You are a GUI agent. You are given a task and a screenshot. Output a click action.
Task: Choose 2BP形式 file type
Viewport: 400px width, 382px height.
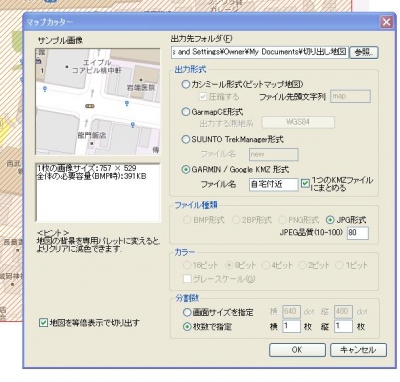[x=236, y=220]
